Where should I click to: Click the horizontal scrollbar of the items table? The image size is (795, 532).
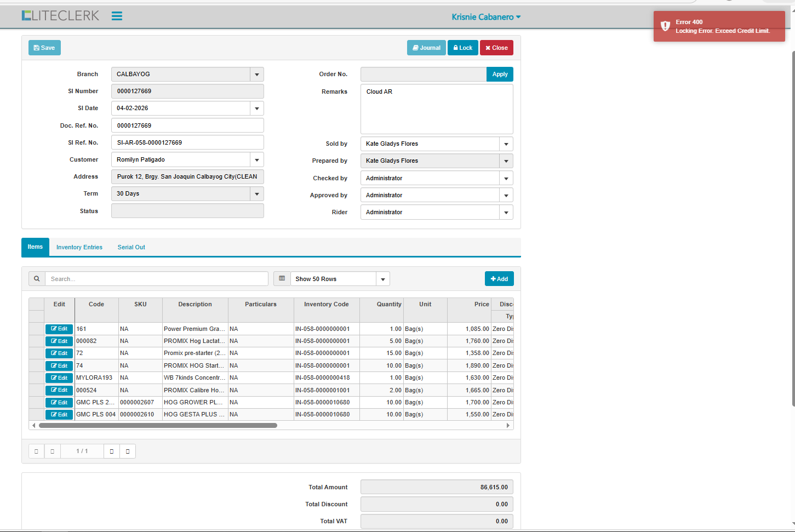pyautogui.click(x=158, y=425)
